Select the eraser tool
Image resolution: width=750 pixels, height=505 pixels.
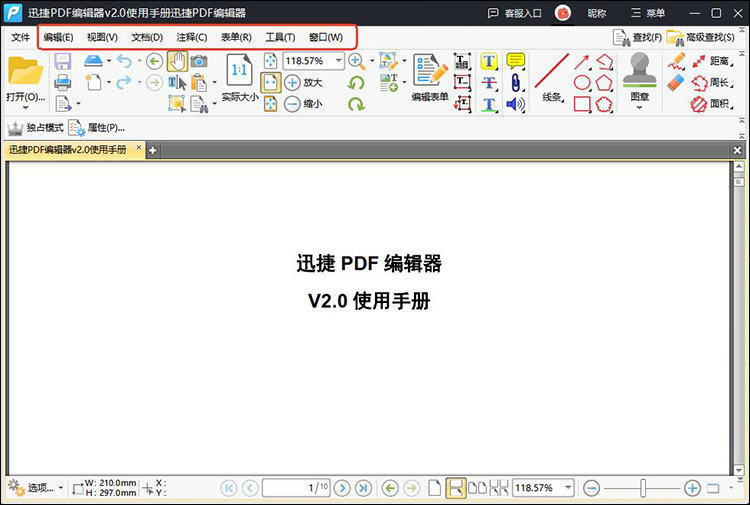pyautogui.click(x=676, y=82)
